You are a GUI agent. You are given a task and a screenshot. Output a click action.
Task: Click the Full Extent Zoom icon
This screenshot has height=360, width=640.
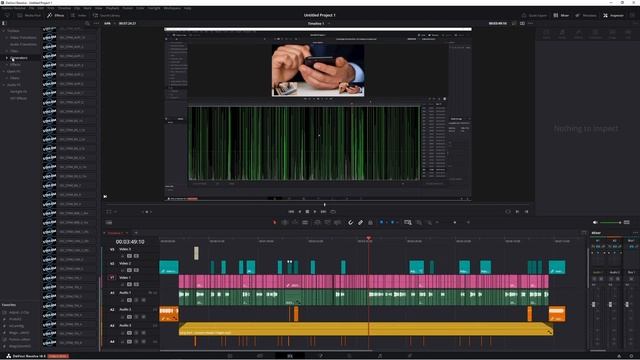408,222
